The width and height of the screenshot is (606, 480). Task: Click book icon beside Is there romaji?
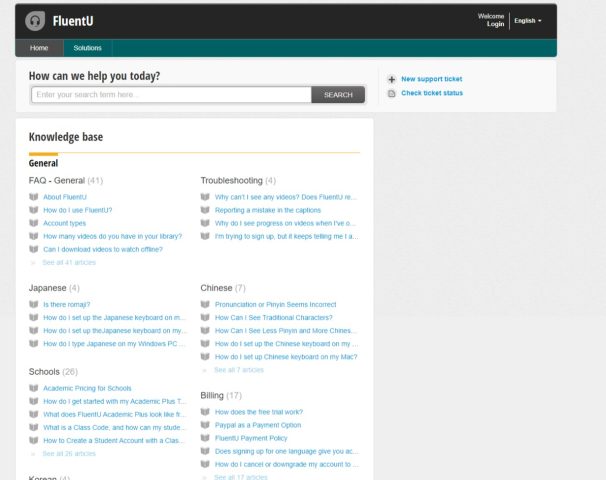pyautogui.click(x=34, y=305)
